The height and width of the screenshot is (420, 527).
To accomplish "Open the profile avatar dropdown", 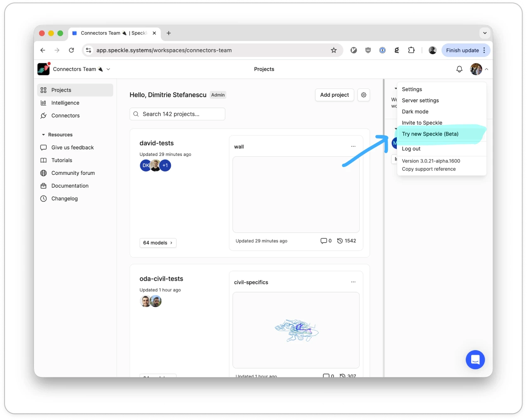I will 476,69.
